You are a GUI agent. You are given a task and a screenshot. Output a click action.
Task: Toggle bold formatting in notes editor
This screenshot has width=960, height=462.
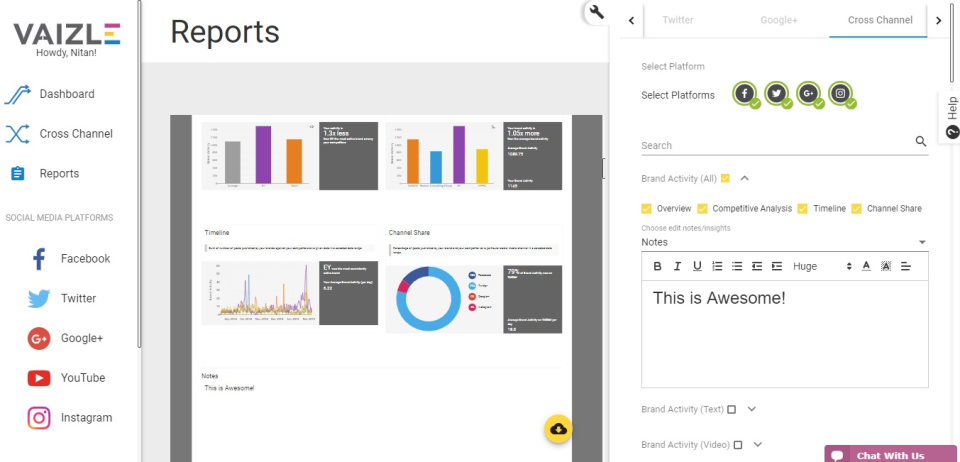tap(657, 266)
